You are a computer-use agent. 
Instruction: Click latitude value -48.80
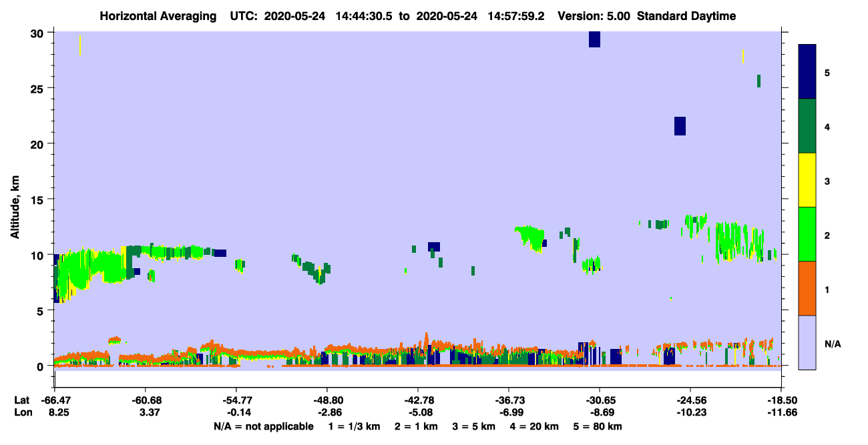click(x=327, y=400)
